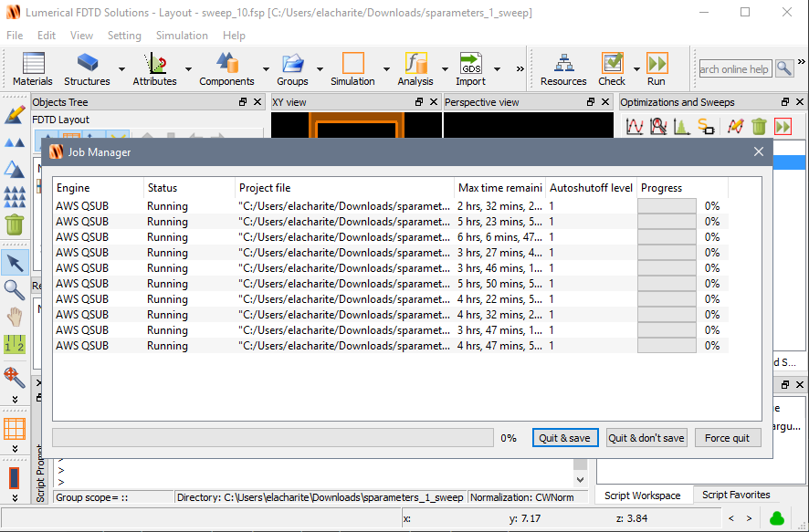Delete sweep using Optimizations panel trash icon

point(759,126)
